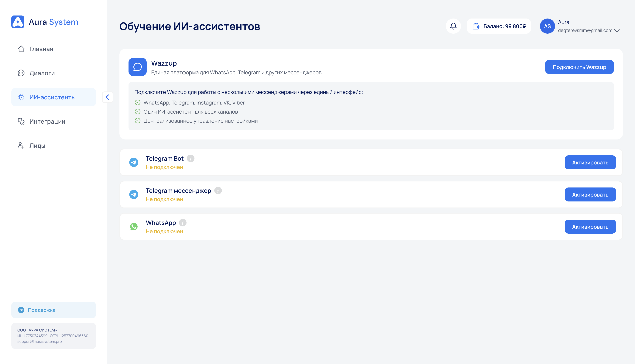The image size is (635, 364).
Task: Activate the Telegram Bot channel
Action: point(590,163)
